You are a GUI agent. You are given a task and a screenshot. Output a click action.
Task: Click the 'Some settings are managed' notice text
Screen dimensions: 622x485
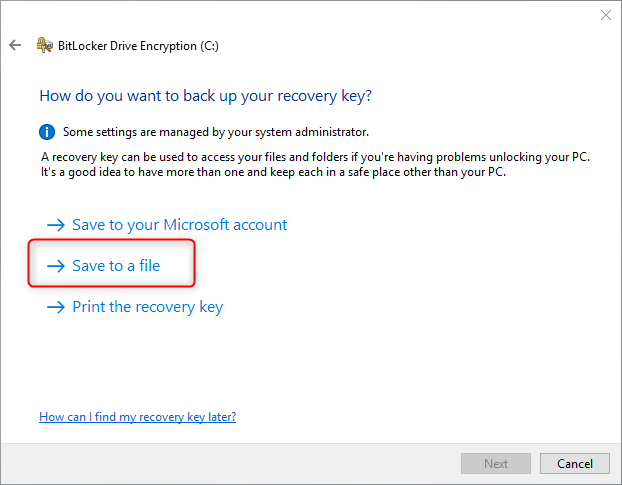(x=215, y=131)
